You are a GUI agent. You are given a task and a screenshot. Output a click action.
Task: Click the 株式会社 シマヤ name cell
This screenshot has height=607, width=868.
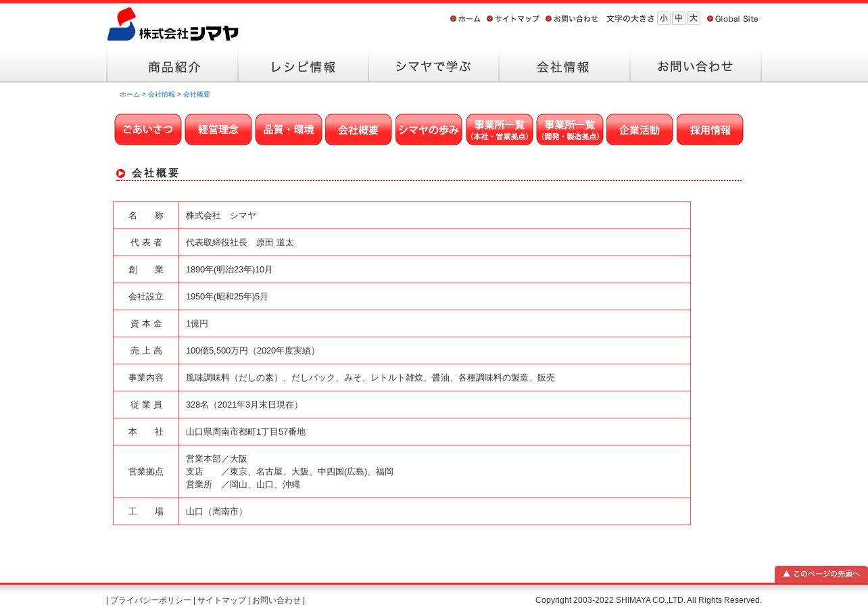click(435, 216)
